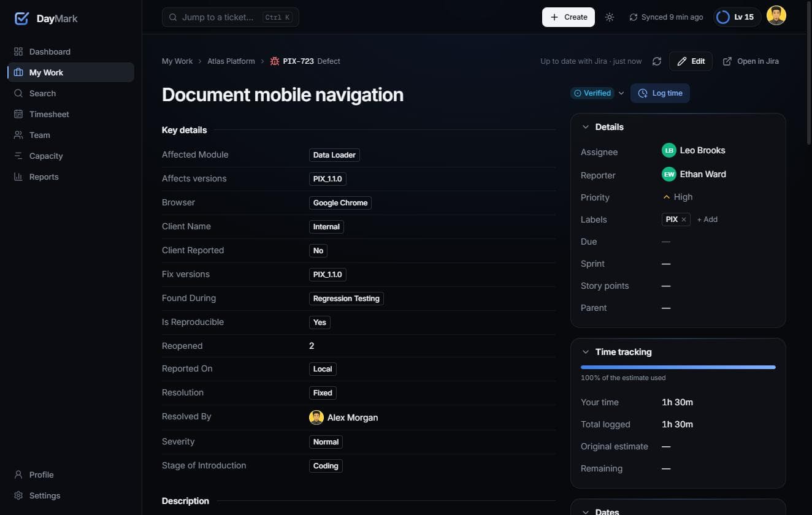812x515 pixels.
Task: Click the Log time button
Action: pos(660,93)
